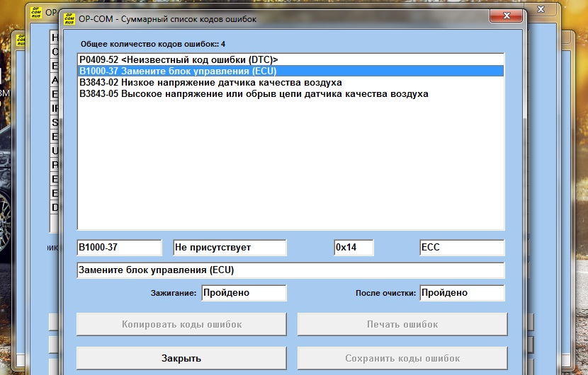The width and height of the screenshot is (588, 375).
Task: Click the B1000-37 code field
Action: (119, 248)
